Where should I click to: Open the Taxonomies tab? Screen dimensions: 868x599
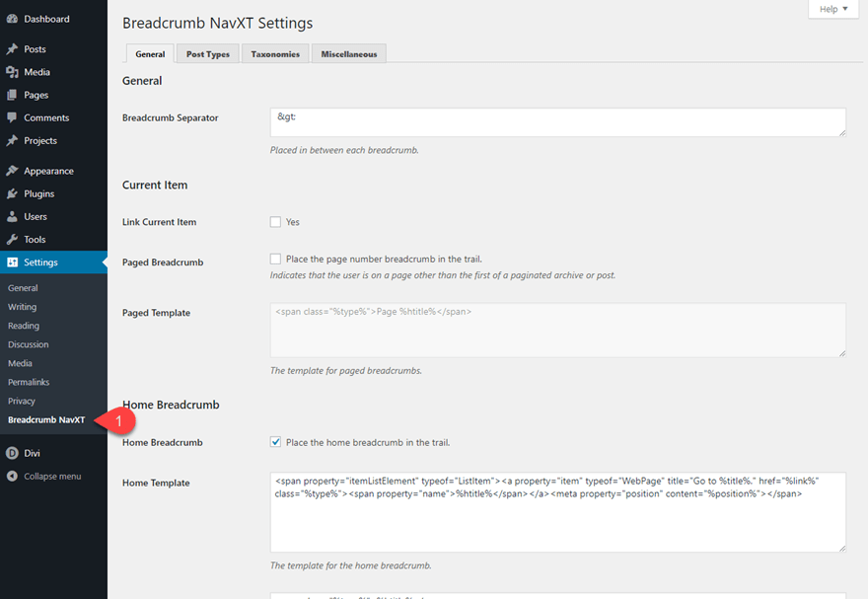click(x=275, y=54)
